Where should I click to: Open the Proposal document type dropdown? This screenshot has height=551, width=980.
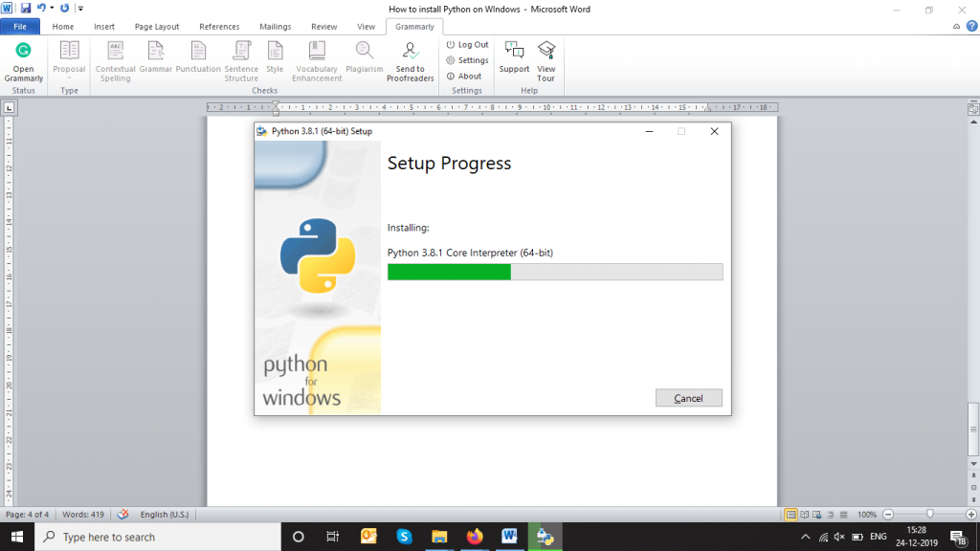click(69, 61)
